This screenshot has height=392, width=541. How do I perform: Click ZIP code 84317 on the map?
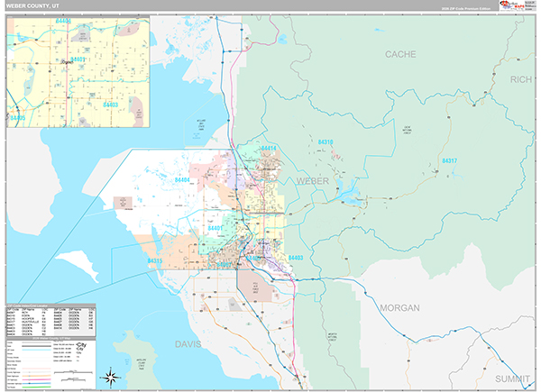point(450,160)
